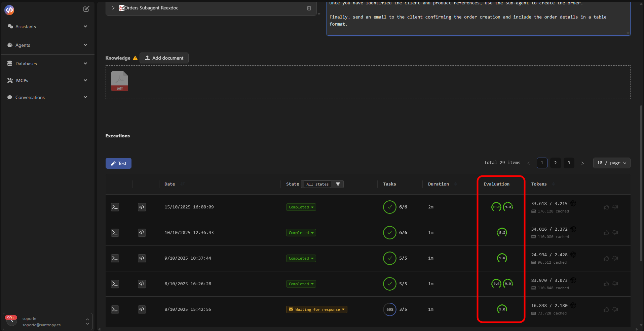Open terminal log for 8/10/2025 15:42:55 execution
This screenshot has height=331, width=644.
coord(115,309)
